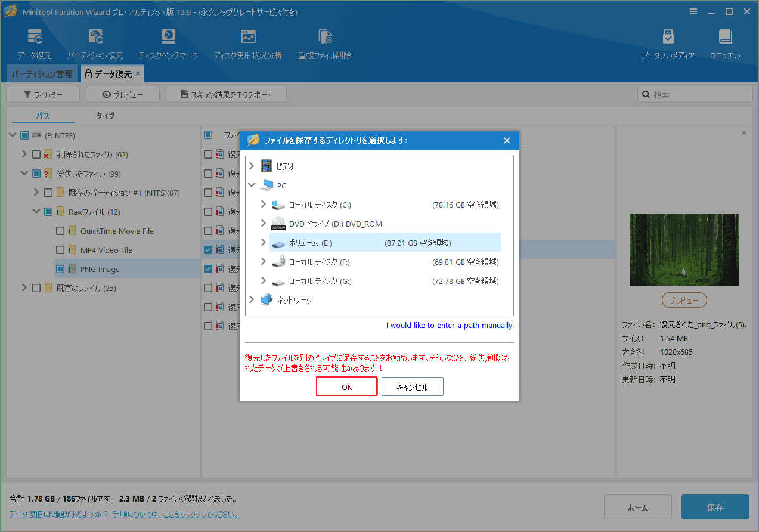This screenshot has height=532, width=759.
Task: Expand ローカル ディスク (C:) in dialog
Action: [264, 205]
